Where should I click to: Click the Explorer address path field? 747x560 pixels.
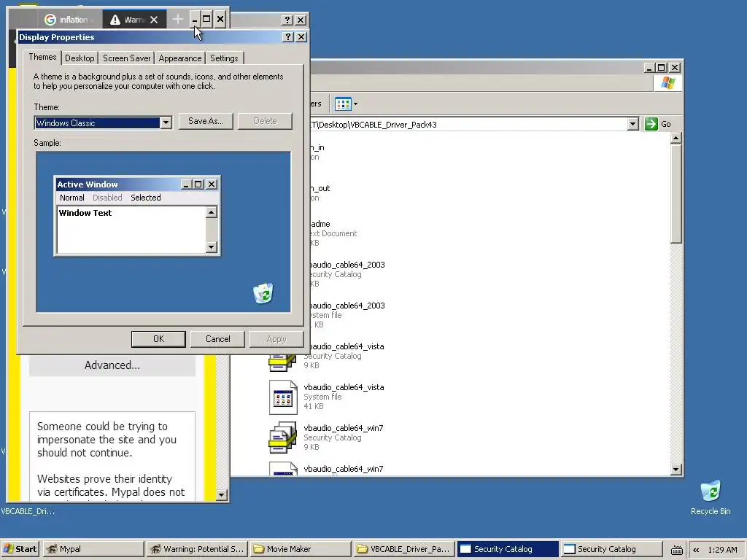pyautogui.click(x=469, y=124)
